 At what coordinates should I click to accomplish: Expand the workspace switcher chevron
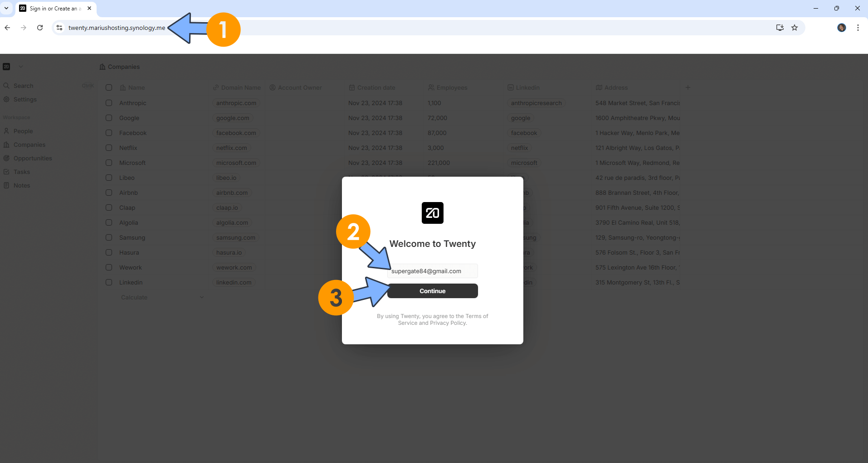pos(21,67)
